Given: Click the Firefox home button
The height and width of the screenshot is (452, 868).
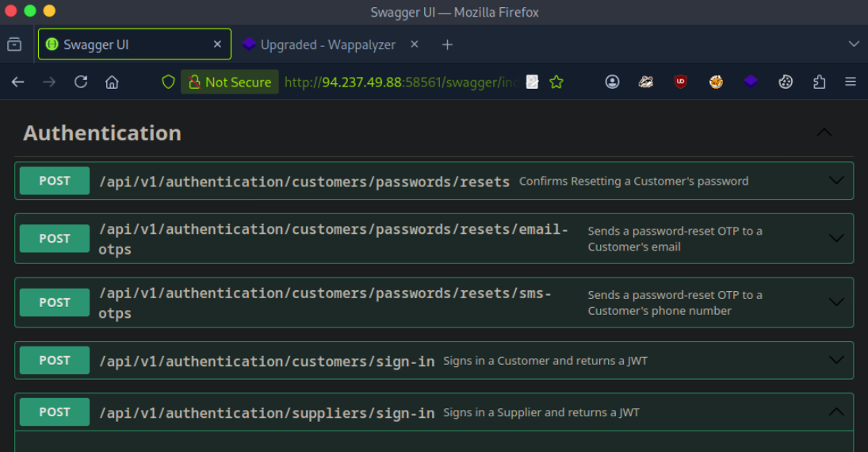Looking at the screenshot, I should coord(112,82).
